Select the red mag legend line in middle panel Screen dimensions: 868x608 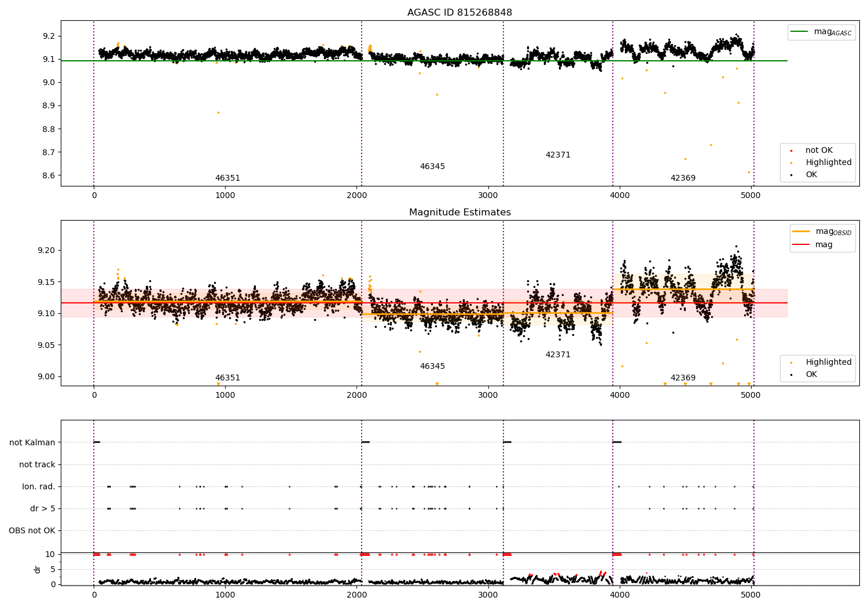coord(801,245)
